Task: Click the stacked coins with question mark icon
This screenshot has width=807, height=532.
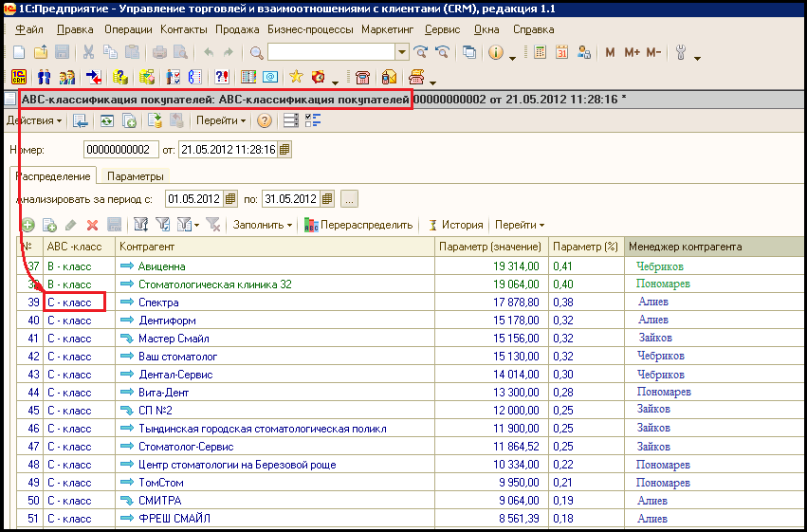Action: pos(120,77)
